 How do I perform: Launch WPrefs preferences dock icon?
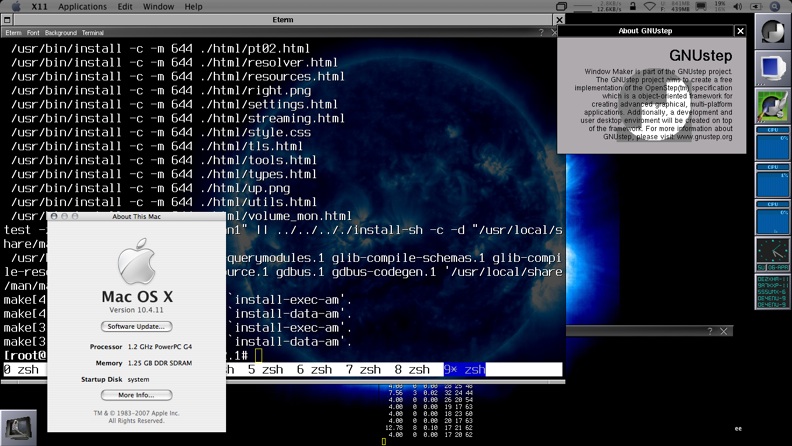pyautogui.click(x=772, y=105)
